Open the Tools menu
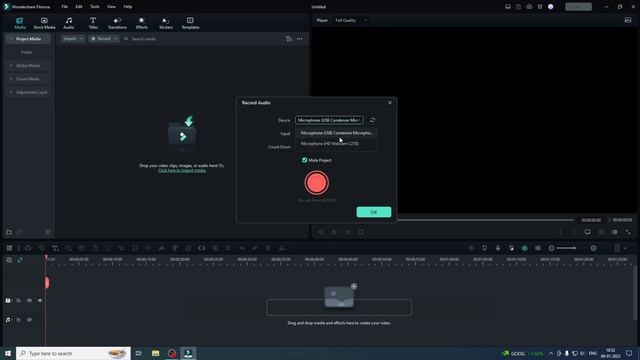 95,7
